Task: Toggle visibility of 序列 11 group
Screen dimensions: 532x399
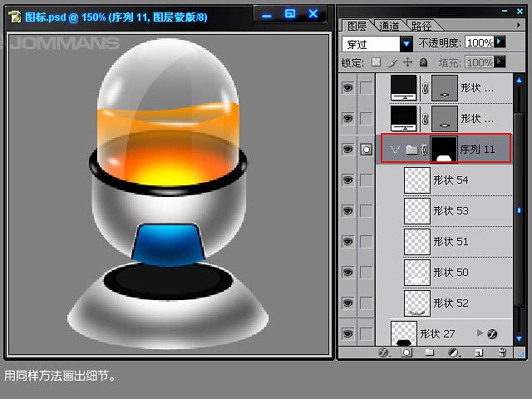Action: click(x=347, y=150)
